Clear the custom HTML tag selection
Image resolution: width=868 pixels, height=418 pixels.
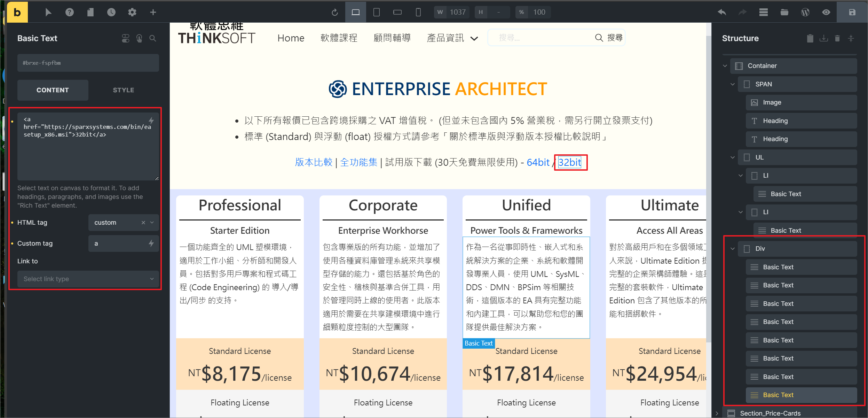143,223
